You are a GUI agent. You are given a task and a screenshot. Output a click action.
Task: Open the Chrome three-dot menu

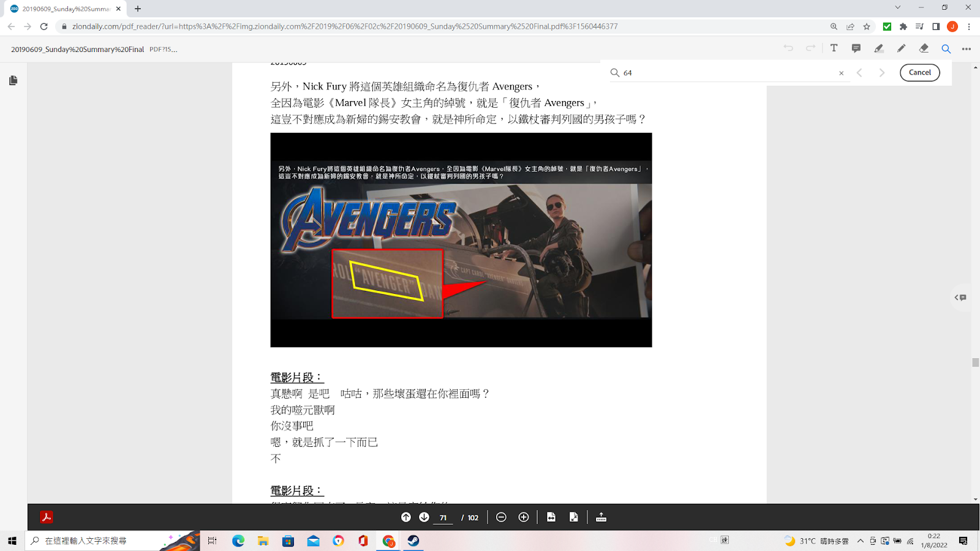click(969, 26)
